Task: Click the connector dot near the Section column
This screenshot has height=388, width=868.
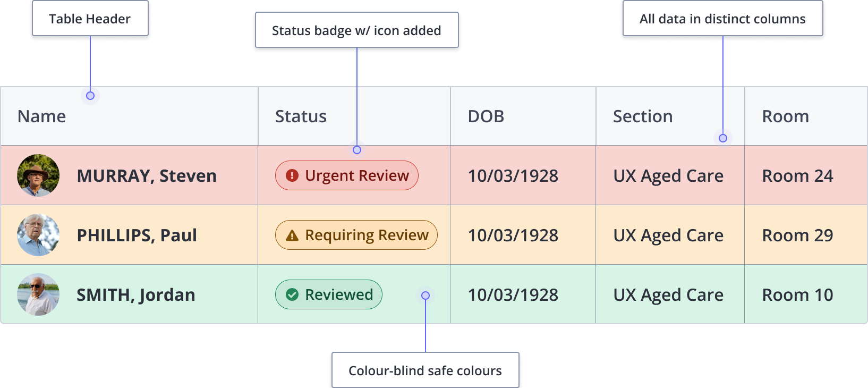Action: click(722, 138)
